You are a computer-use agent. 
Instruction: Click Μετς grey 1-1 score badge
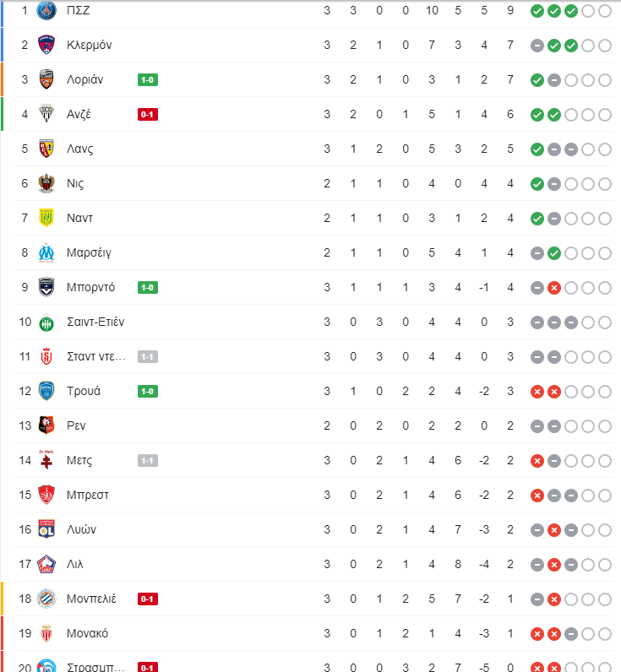148,461
